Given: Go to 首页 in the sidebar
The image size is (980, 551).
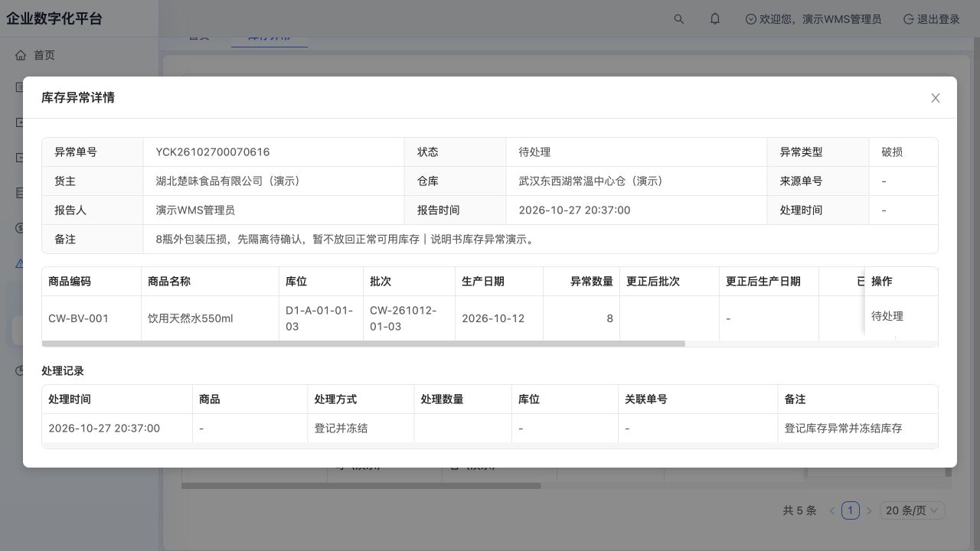Looking at the screenshot, I should point(44,55).
